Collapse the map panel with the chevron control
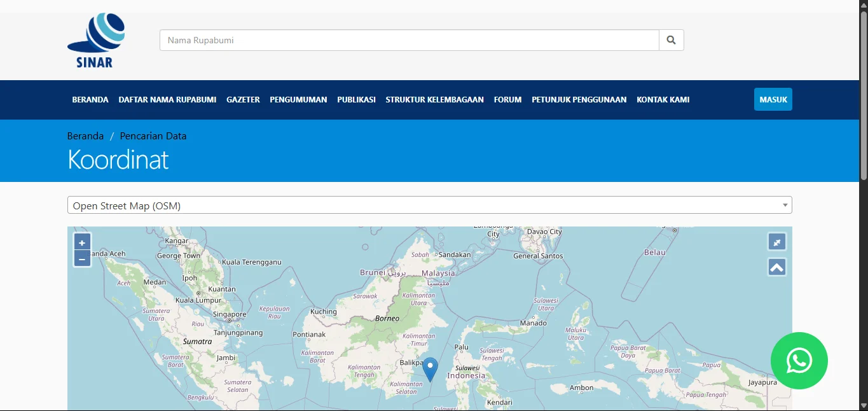The height and width of the screenshot is (411, 868). (x=776, y=267)
